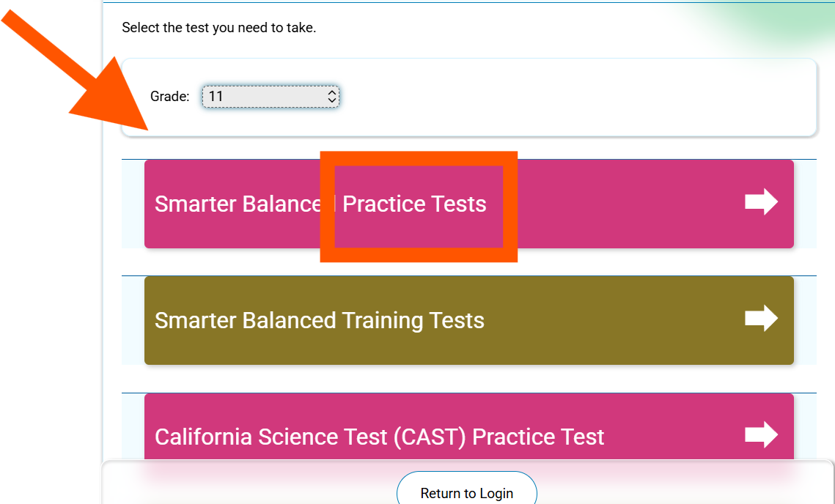The width and height of the screenshot is (835, 504).
Task: Click the white arrow on CAST Practice Test
Action: pyautogui.click(x=761, y=434)
